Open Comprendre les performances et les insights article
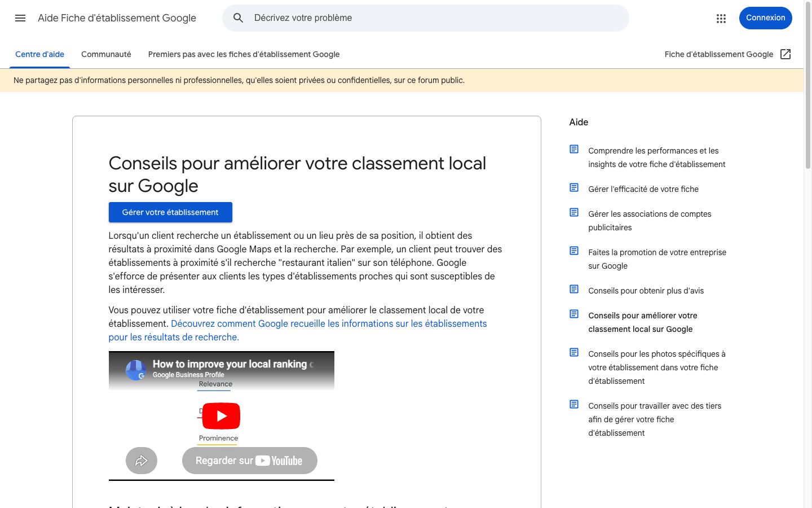 pyautogui.click(x=657, y=157)
